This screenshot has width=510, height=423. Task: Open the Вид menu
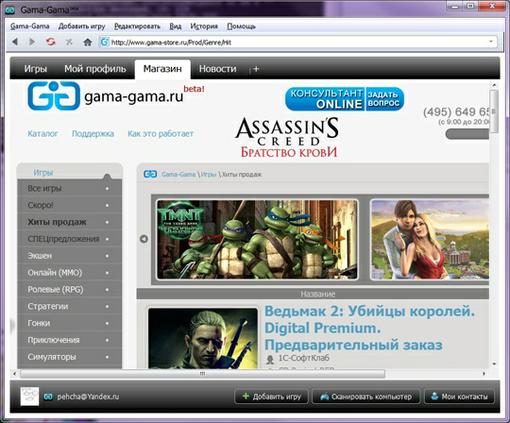click(x=175, y=26)
